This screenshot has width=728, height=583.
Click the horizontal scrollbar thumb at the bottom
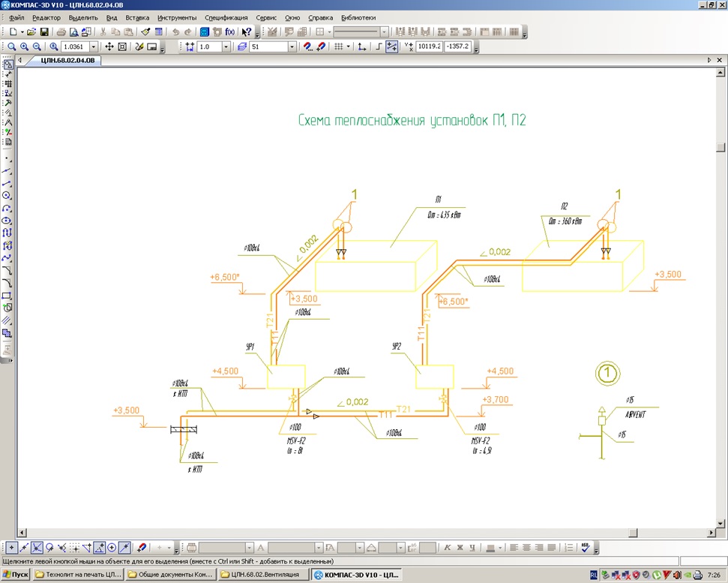pyautogui.click(x=634, y=533)
